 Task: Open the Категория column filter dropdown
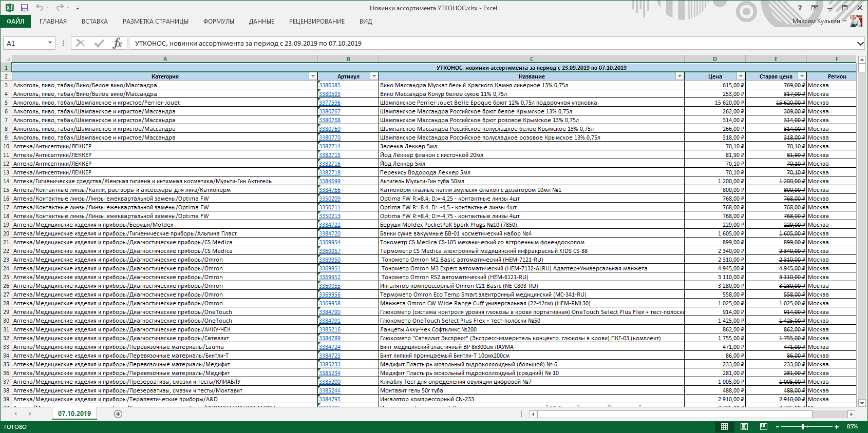(313, 76)
